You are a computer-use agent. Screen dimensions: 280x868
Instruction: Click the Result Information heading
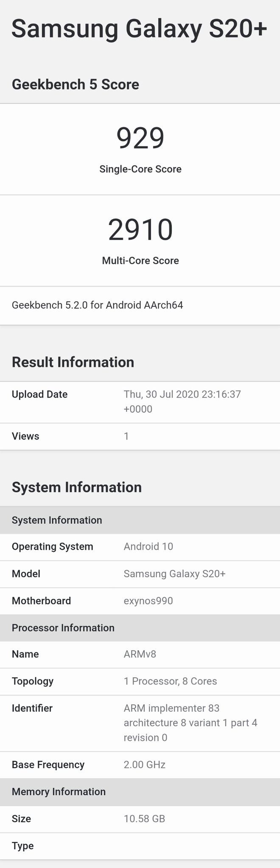(73, 362)
